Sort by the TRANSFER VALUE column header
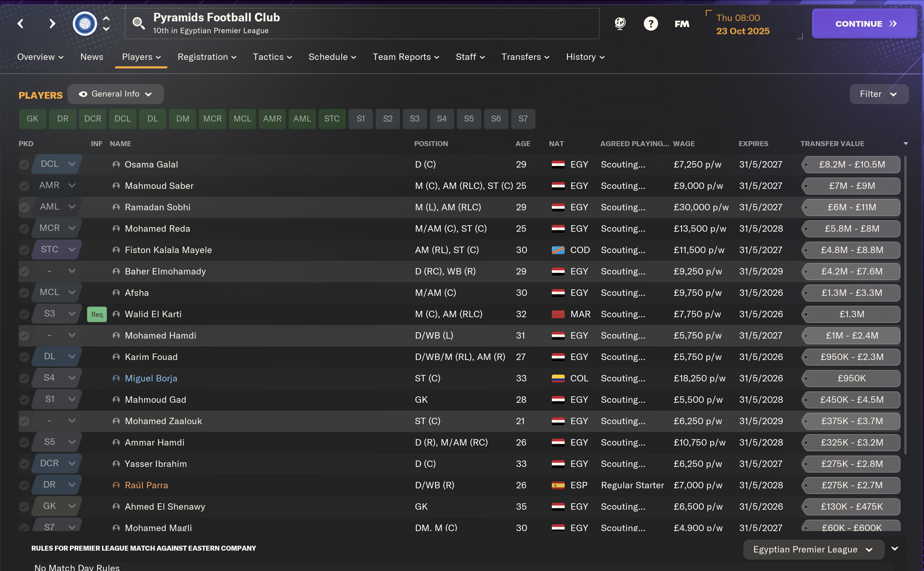Screen dimensions: 924x571 click(x=832, y=144)
